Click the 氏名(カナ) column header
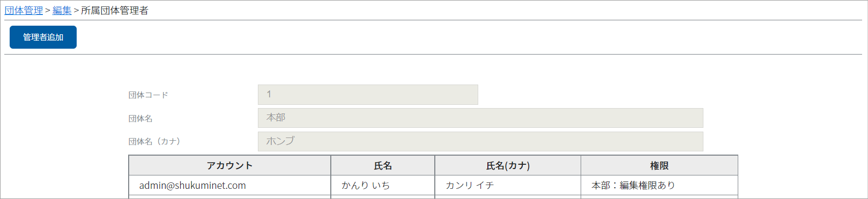This screenshot has height=199, width=868. pyautogui.click(x=508, y=166)
